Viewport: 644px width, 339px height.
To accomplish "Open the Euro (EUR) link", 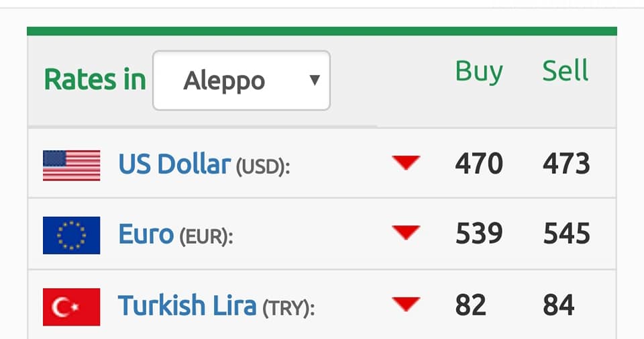I will (176, 235).
